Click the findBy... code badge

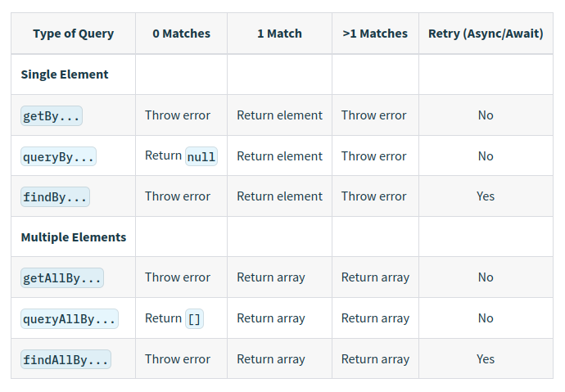point(55,197)
